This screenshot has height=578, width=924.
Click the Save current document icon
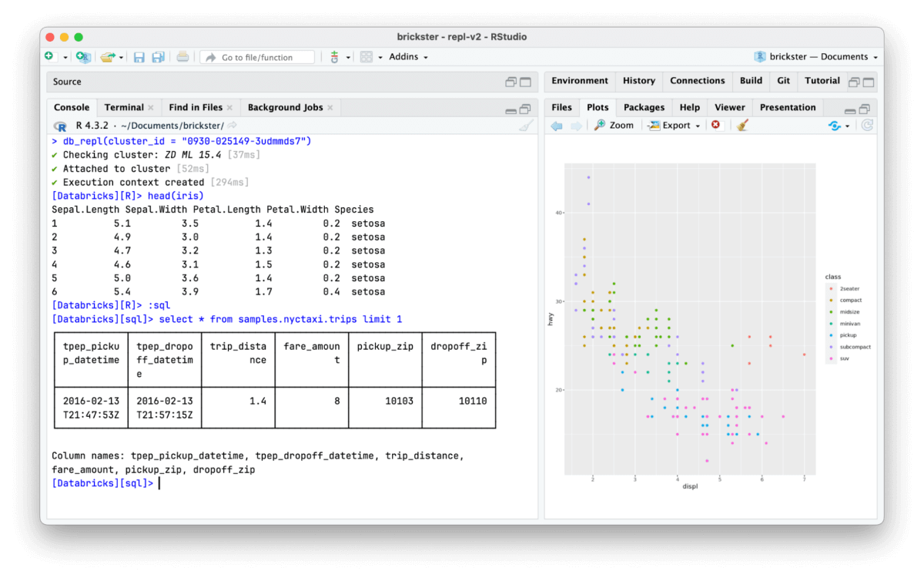click(139, 57)
